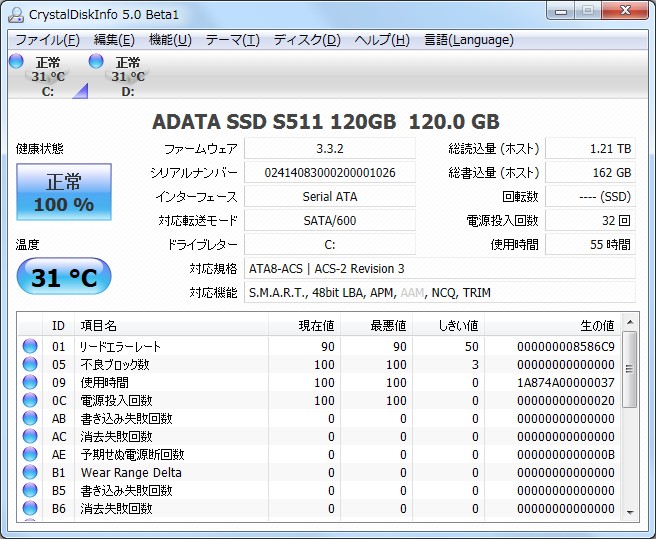Click total host writes value 162 GB
Screen dimensions: 656x539
[590, 172]
